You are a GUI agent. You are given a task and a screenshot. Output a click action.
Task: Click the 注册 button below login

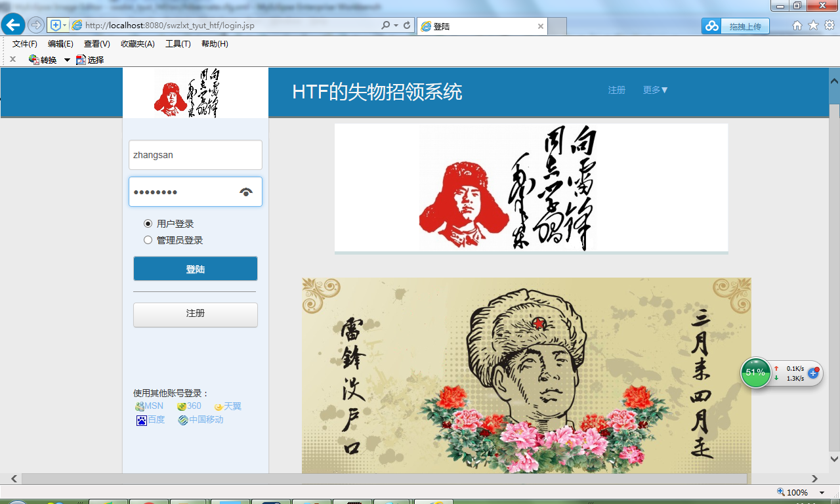pos(196,314)
